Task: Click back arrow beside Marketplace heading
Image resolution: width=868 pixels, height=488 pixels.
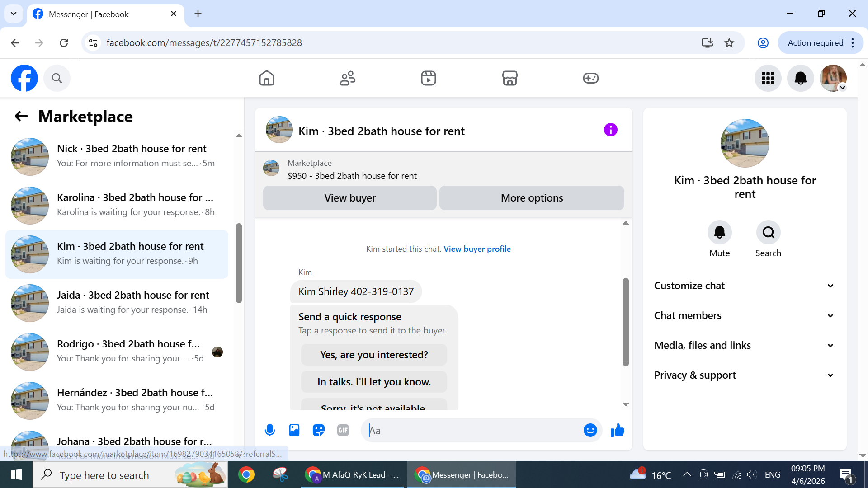Action: pos(21,117)
